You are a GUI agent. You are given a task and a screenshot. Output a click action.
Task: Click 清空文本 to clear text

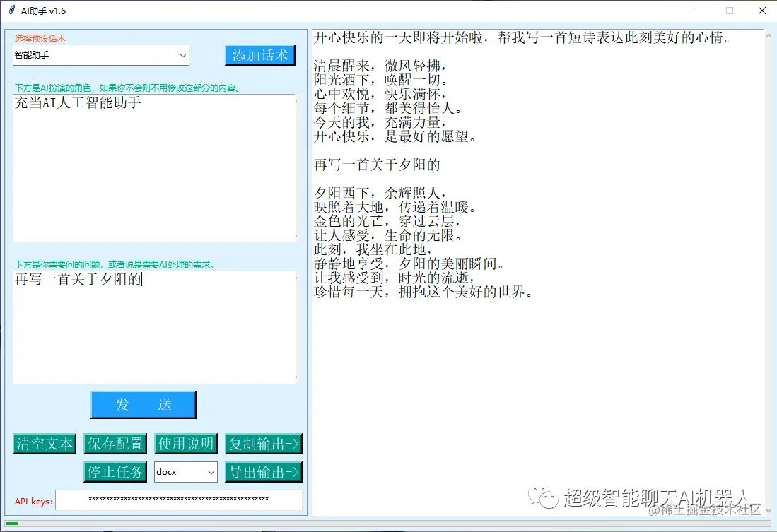(44, 443)
